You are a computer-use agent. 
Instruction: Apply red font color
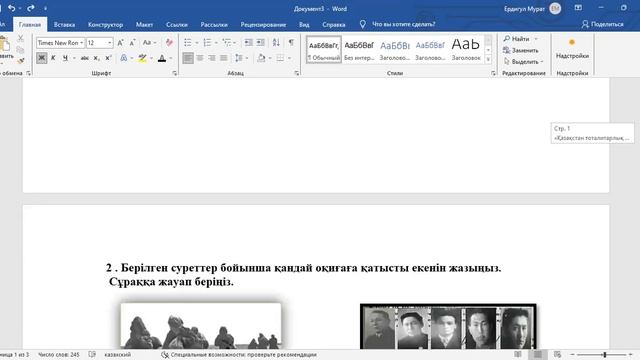point(162,58)
